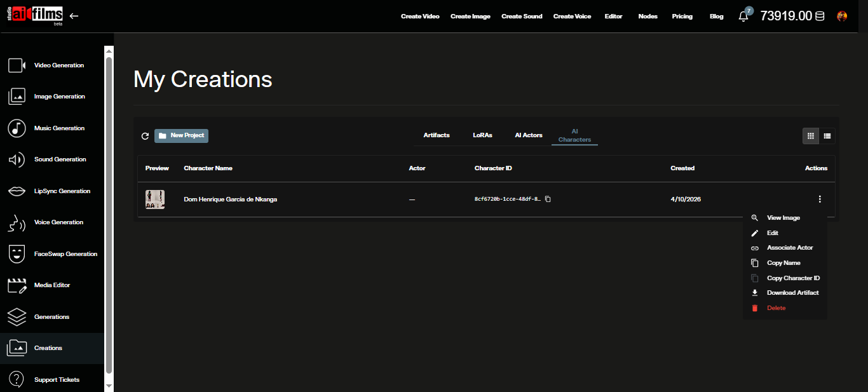Open the Video Generation sidebar icon
This screenshot has height=392, width=868.
(16, 65)
